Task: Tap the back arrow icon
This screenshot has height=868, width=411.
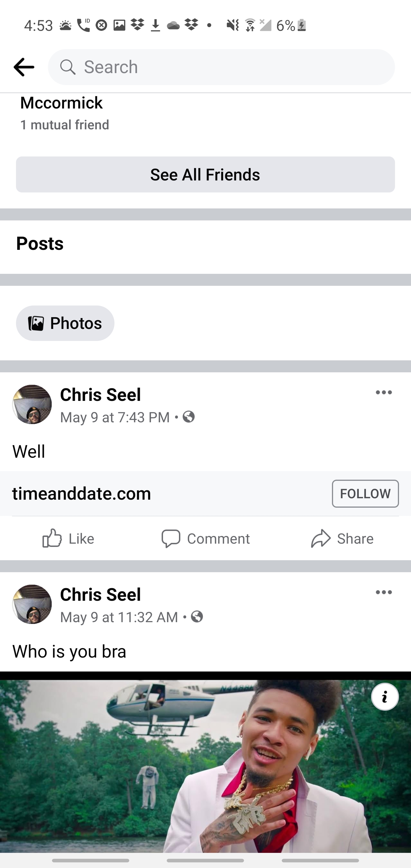Action: pos(24,67)
